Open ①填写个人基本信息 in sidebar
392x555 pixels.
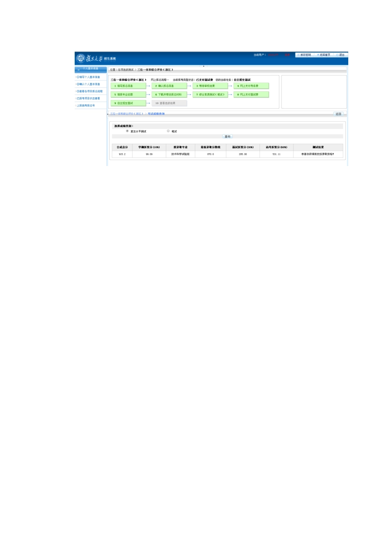coord(88,77)
